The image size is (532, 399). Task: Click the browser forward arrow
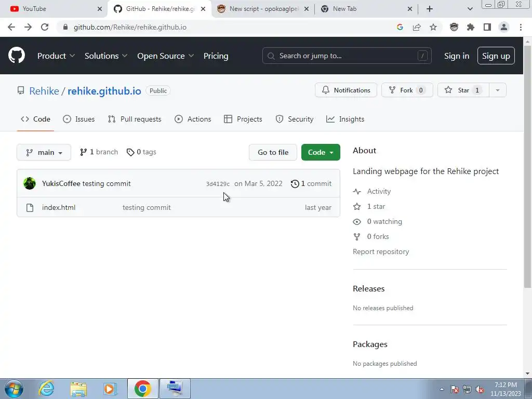coord(28,27)
